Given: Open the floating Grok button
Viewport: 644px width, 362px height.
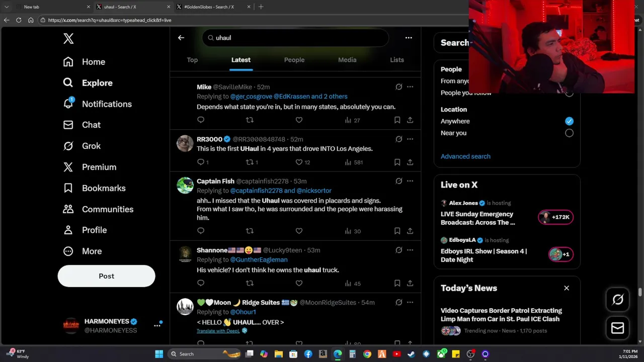Looking at the screenshot, I should 618,300.
